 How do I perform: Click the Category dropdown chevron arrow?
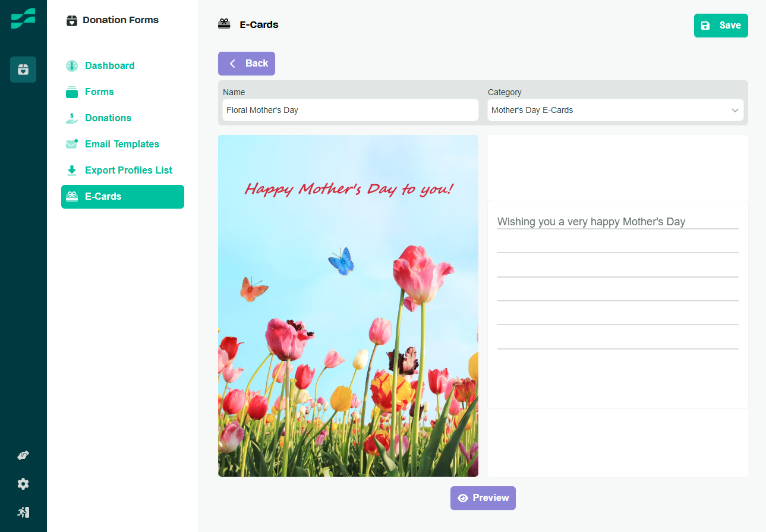pyautogui.click(x=735, y=111)
